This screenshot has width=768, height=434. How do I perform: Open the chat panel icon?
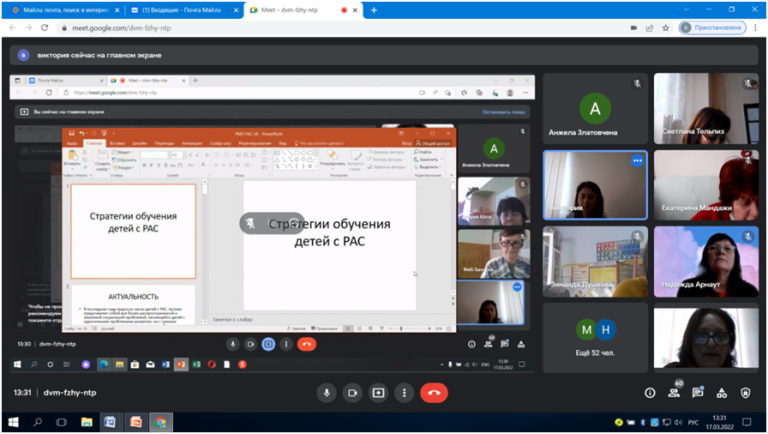click(x=697, y=393)
